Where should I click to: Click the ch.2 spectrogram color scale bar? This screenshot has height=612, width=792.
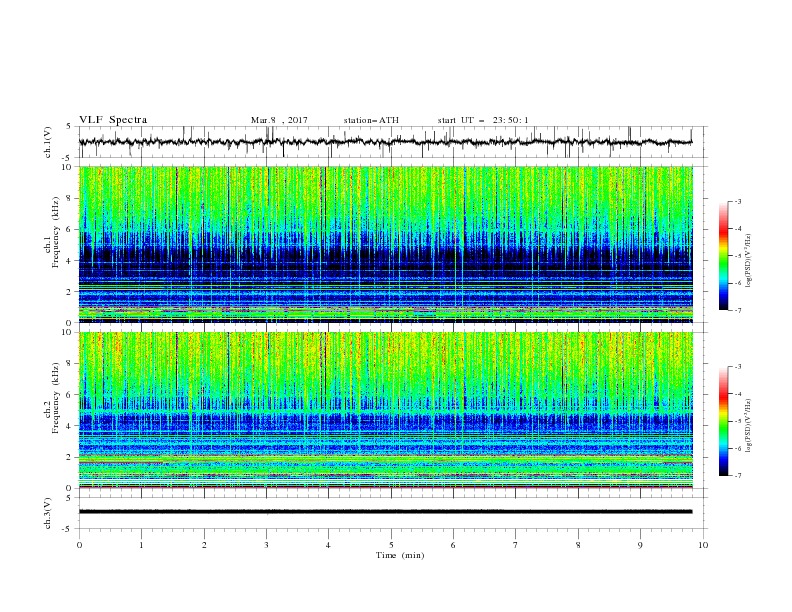coord(723,421)
